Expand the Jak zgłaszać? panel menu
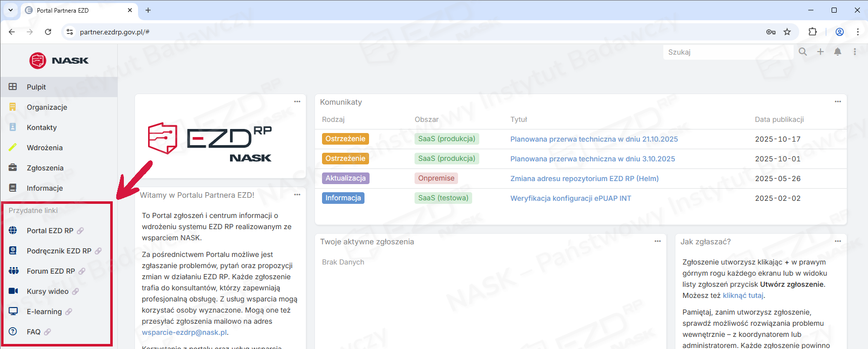868x349 pixels. 838,241
